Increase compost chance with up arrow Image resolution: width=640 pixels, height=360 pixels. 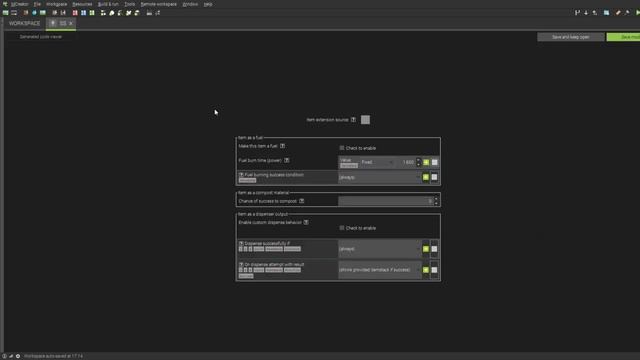436,199
